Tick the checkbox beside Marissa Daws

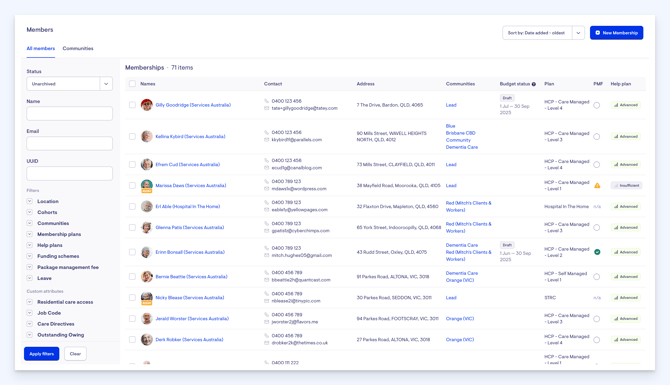click(132, 185)
